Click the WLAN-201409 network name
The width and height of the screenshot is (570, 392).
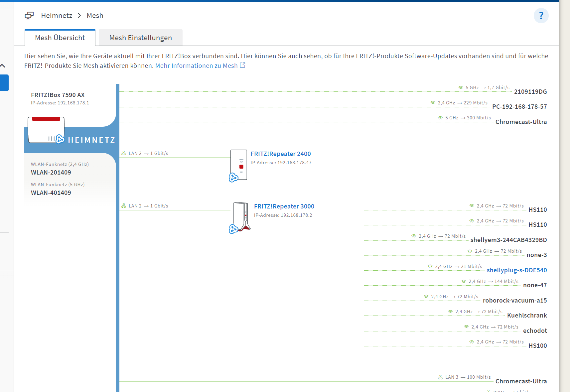51,173
